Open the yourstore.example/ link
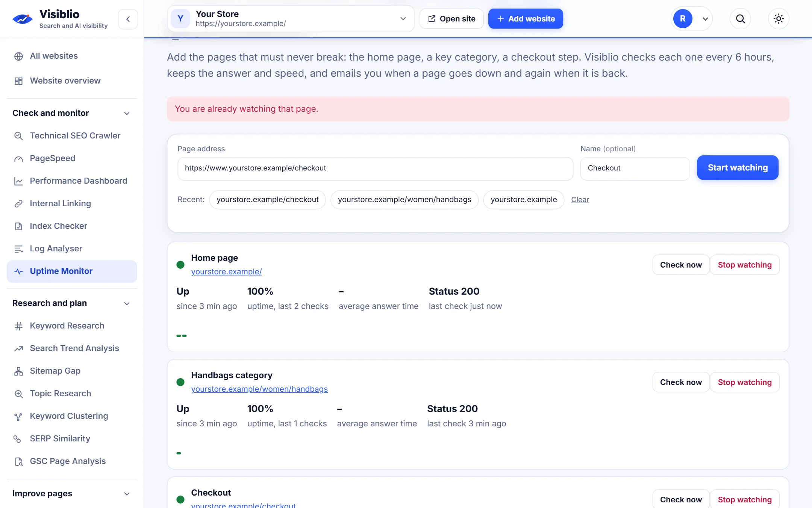The height and width of the screenshot is (508, 812). pos(226,272)
